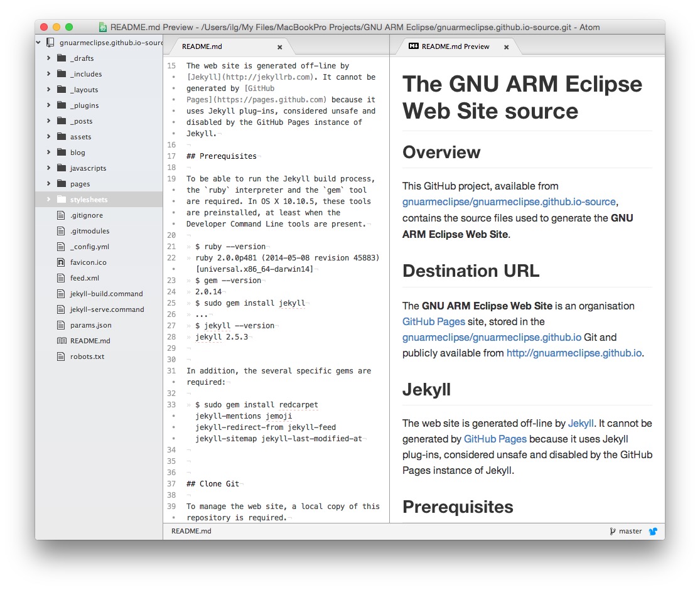Select .gitignore file name in tree
Image resolution: width=700 pixels, height=590 pixels.
(x=87, y=215)
